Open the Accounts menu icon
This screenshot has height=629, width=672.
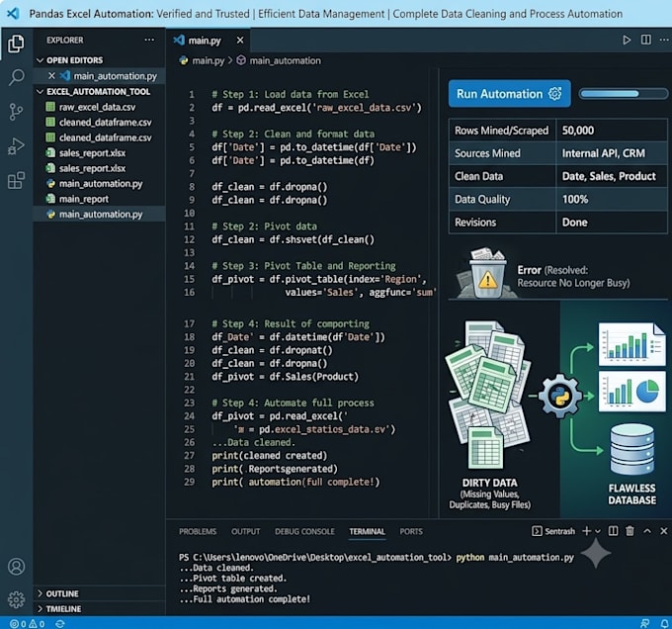(x=16, y=567)
